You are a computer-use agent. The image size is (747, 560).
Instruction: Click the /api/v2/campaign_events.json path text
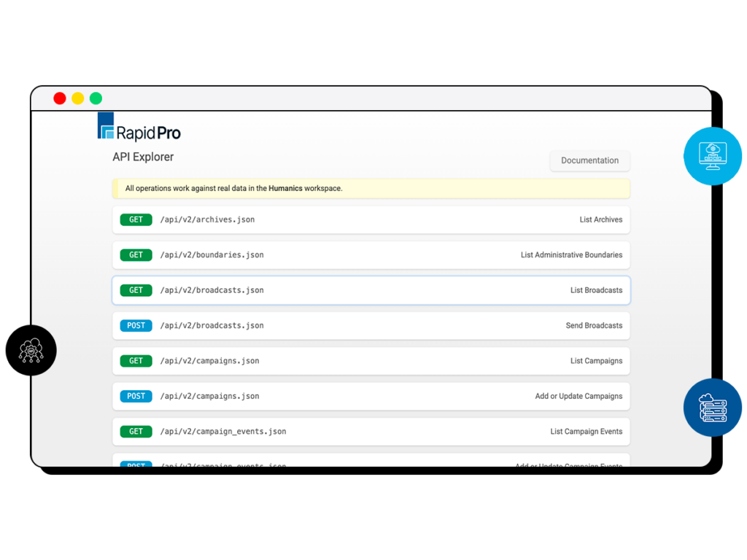(x=223, y=432)
